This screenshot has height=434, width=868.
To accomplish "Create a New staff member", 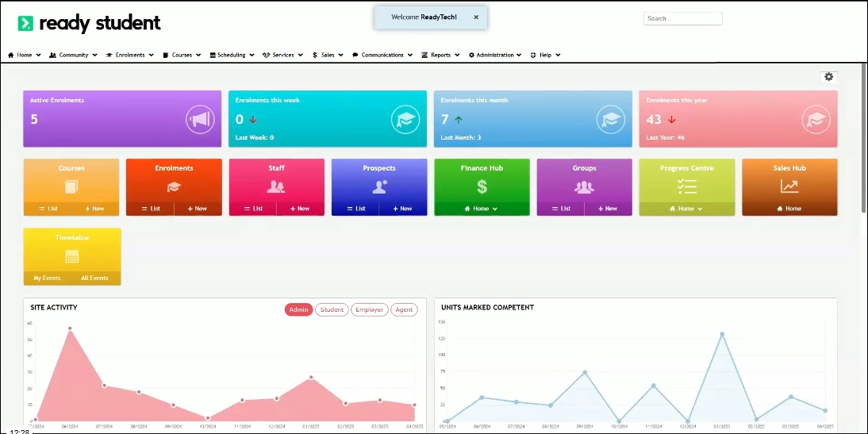I will 300,209.
